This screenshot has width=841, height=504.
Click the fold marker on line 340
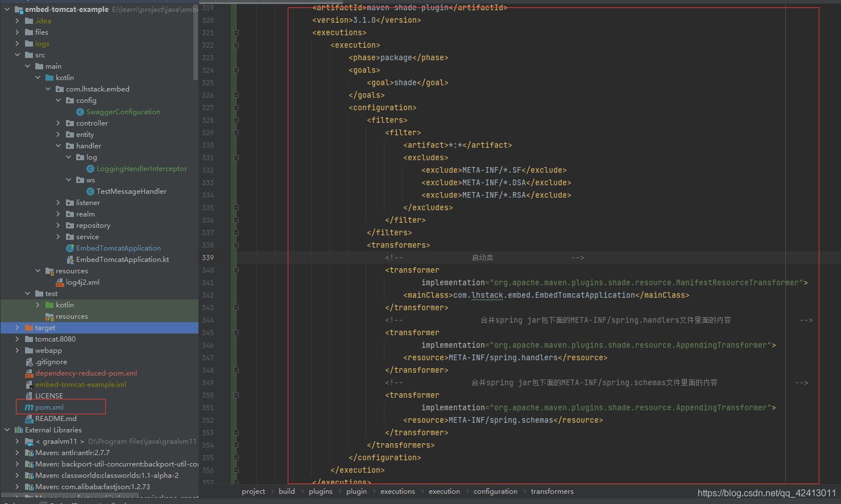pyautogui.click(x=236, y=270)
